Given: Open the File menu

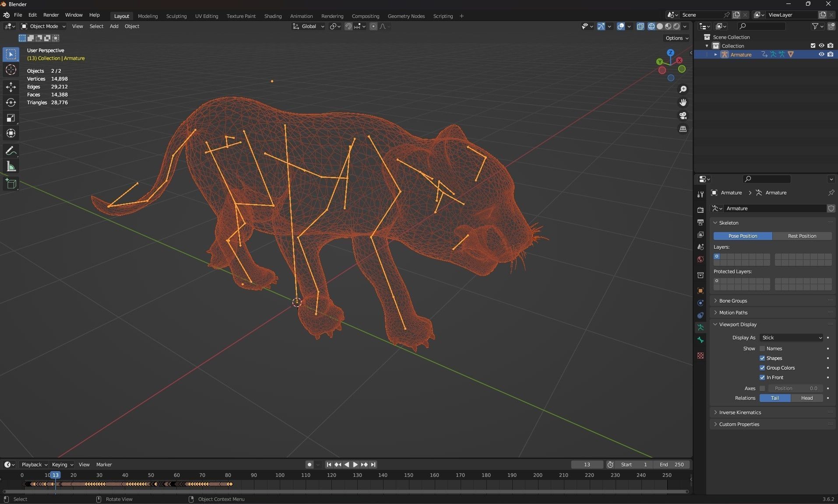Looking at the screenshot, I should [x=18, y=15].
